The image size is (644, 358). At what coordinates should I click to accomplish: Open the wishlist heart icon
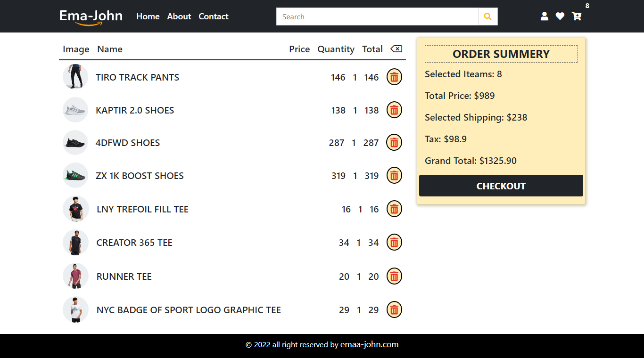[560, 16]
